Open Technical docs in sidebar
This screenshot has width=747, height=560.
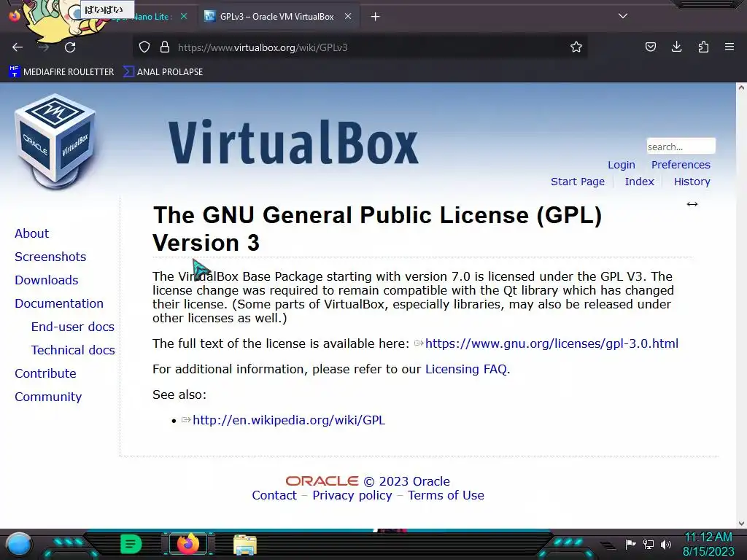tap(73, 351)
